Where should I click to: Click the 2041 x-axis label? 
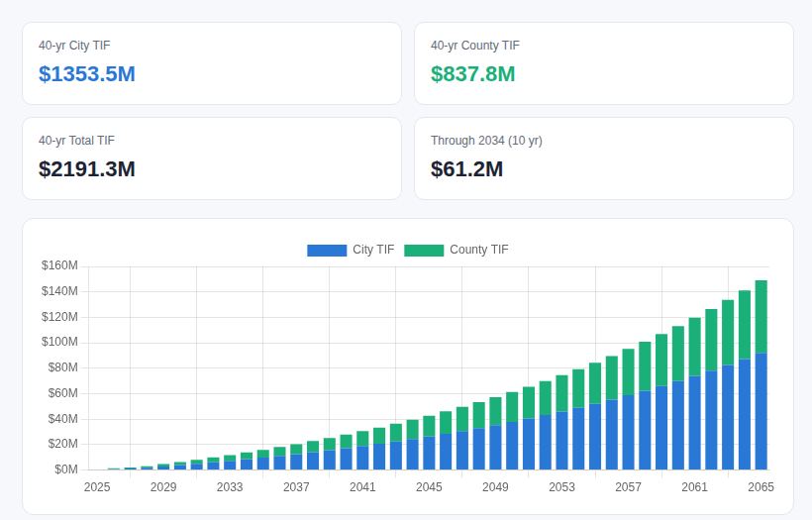(362, 487)
